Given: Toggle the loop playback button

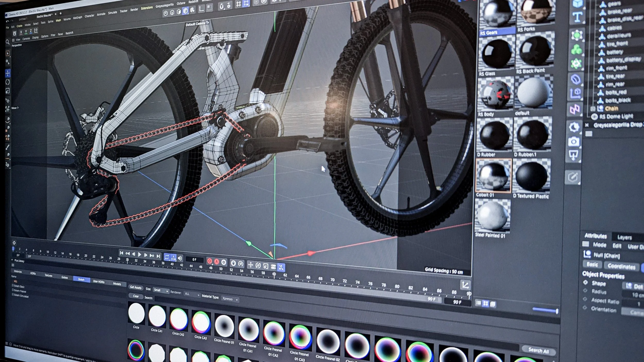Looking at the screenshot, I should 167,257.
